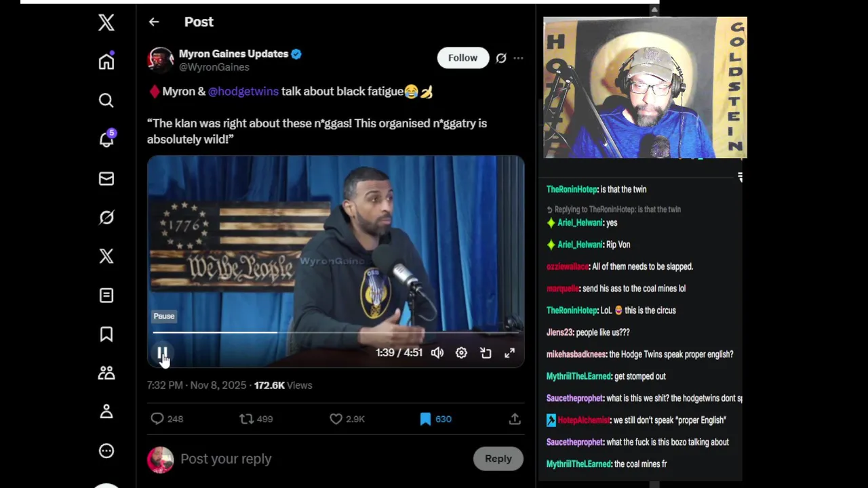
Task: Pause the playing video
Action: coord(163,353)
